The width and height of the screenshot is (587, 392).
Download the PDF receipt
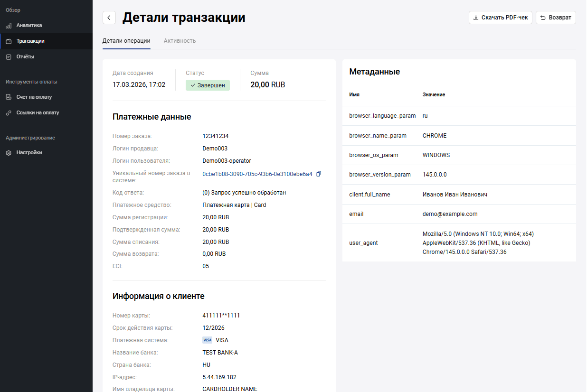click(500, 18)
